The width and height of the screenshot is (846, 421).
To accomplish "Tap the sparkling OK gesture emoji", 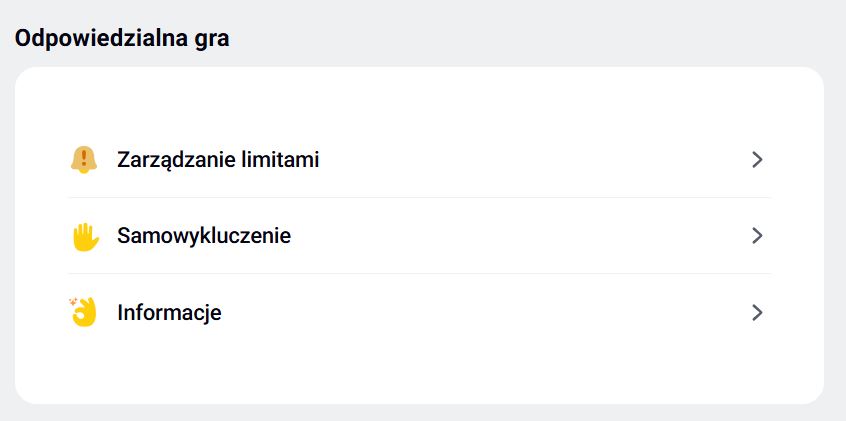I will pos(83,312).
